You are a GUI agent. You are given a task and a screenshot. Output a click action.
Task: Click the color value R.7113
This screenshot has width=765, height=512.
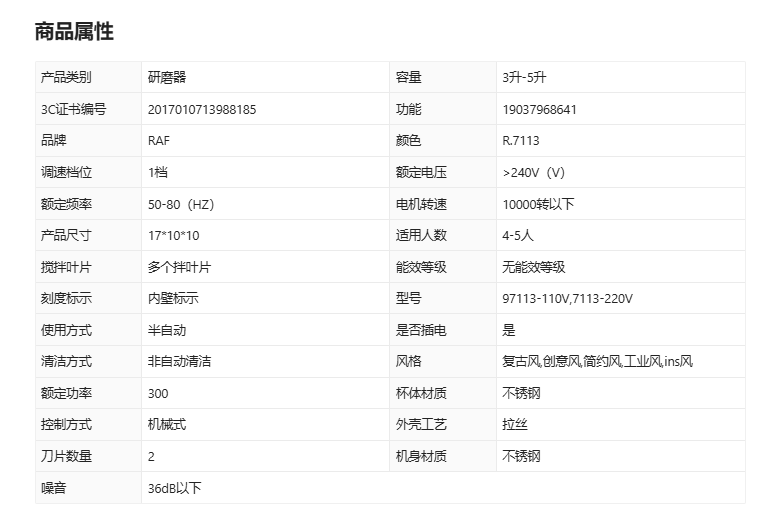point(520,141)
